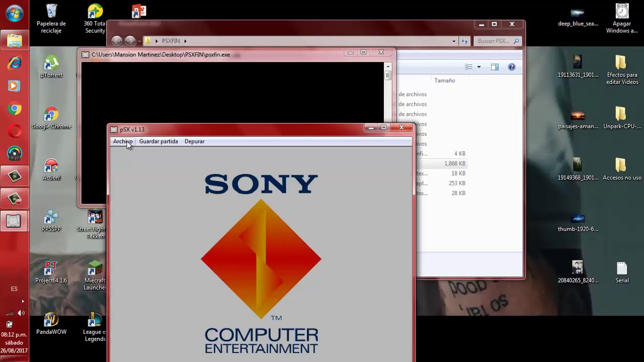Open the Depurar menu in pSX

[x=194, y=141]
